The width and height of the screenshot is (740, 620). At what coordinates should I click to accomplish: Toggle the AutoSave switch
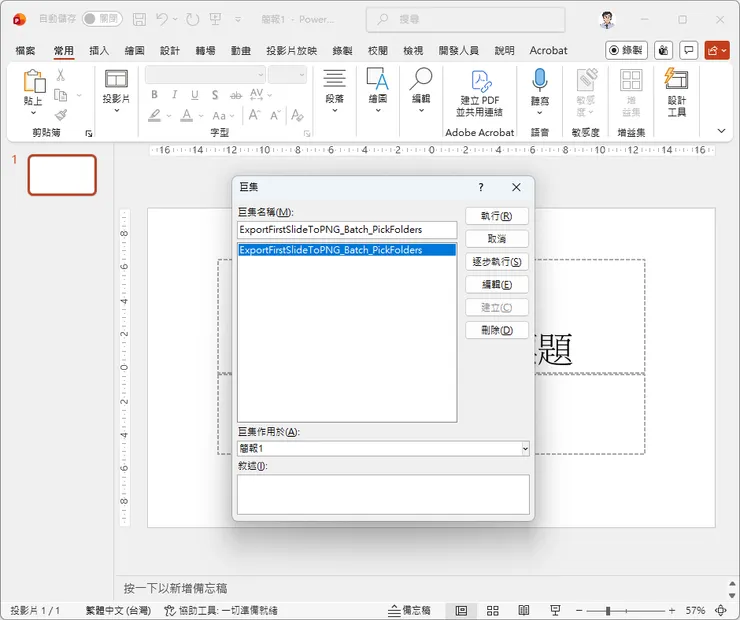point(102,19)
